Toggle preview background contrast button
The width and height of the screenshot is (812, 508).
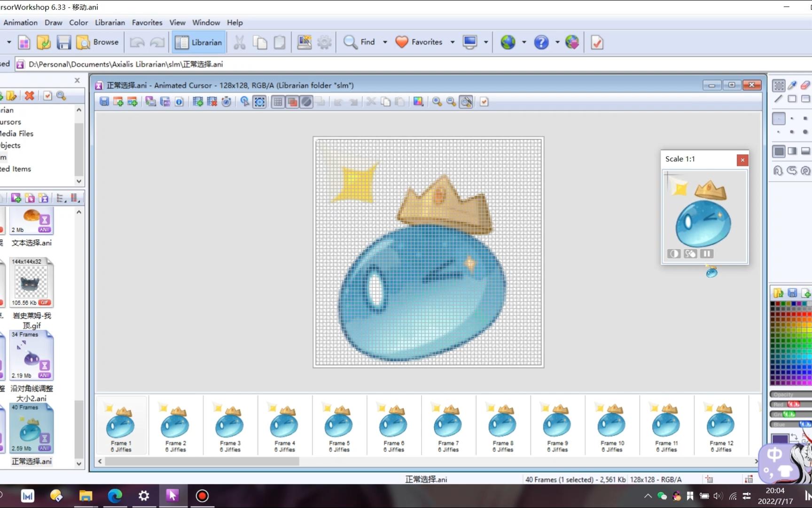(x=674, y=254)
